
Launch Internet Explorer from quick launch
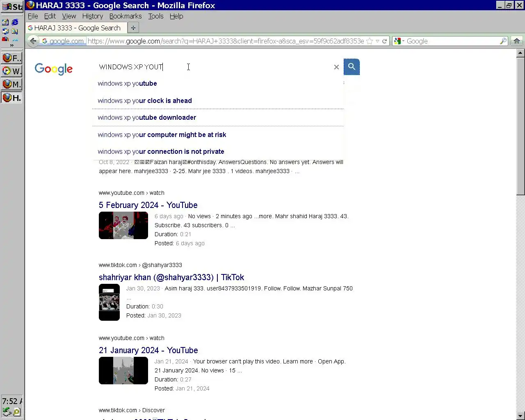pyautogui.click(x=15, y=22)
